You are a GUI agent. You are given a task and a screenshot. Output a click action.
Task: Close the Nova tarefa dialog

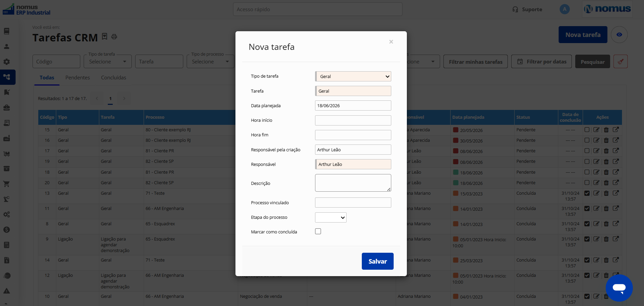(x=391, y=42)
